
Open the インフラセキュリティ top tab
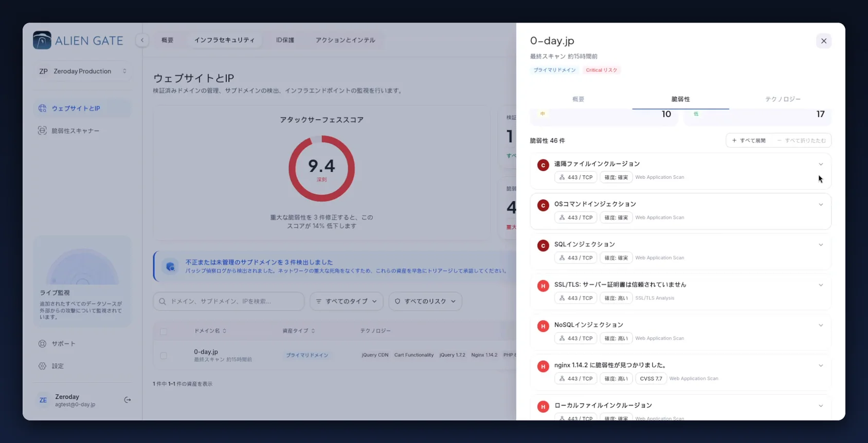click(x=224, y=40)
